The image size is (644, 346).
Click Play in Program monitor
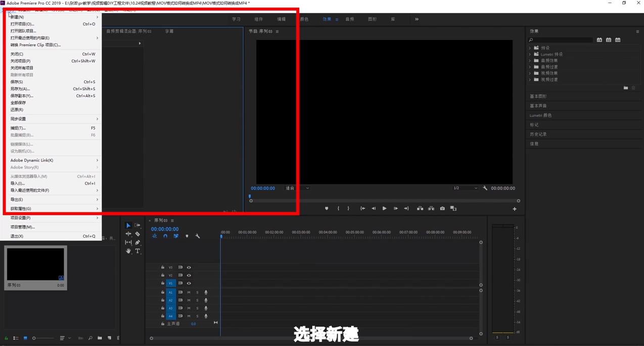384,208
